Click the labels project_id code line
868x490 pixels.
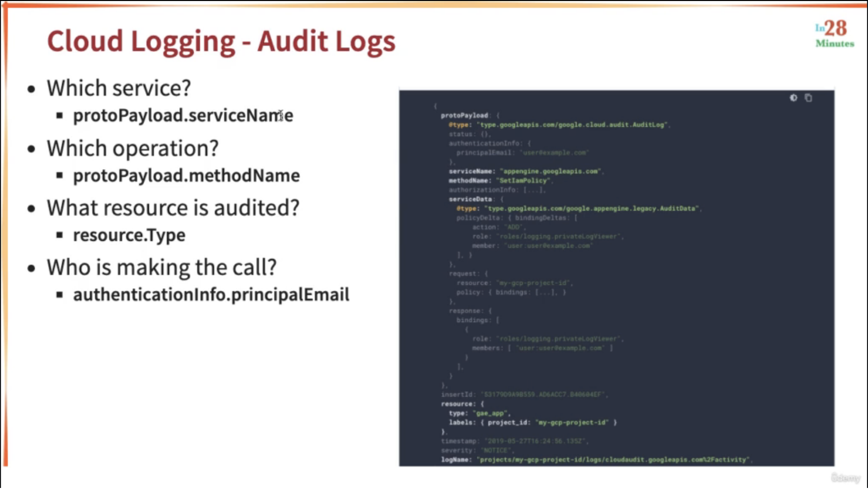pos(533,423)
